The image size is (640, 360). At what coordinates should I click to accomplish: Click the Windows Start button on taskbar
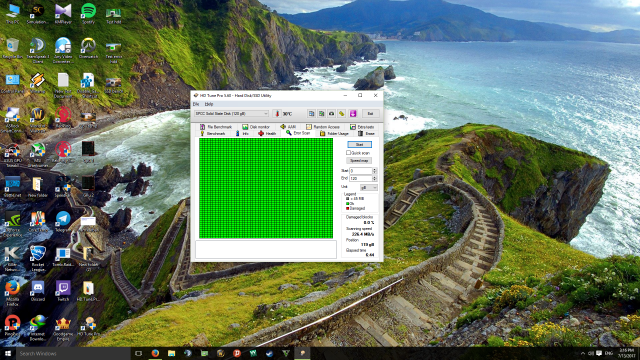7,353
